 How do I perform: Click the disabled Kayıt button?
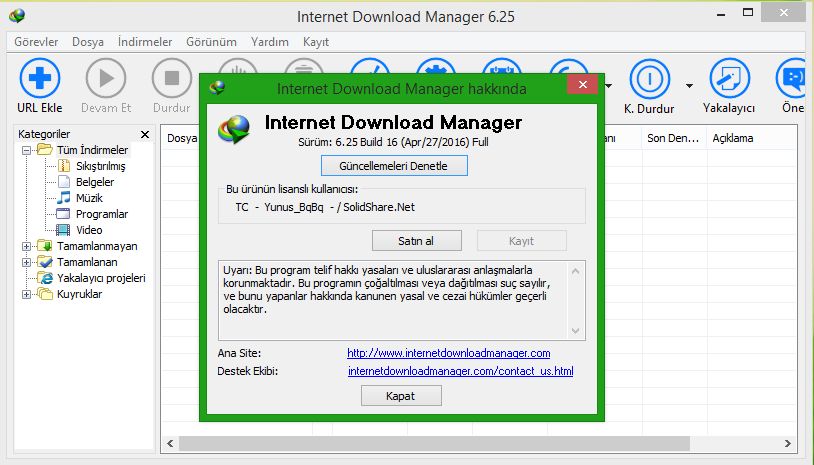click(x=522, y=241)
